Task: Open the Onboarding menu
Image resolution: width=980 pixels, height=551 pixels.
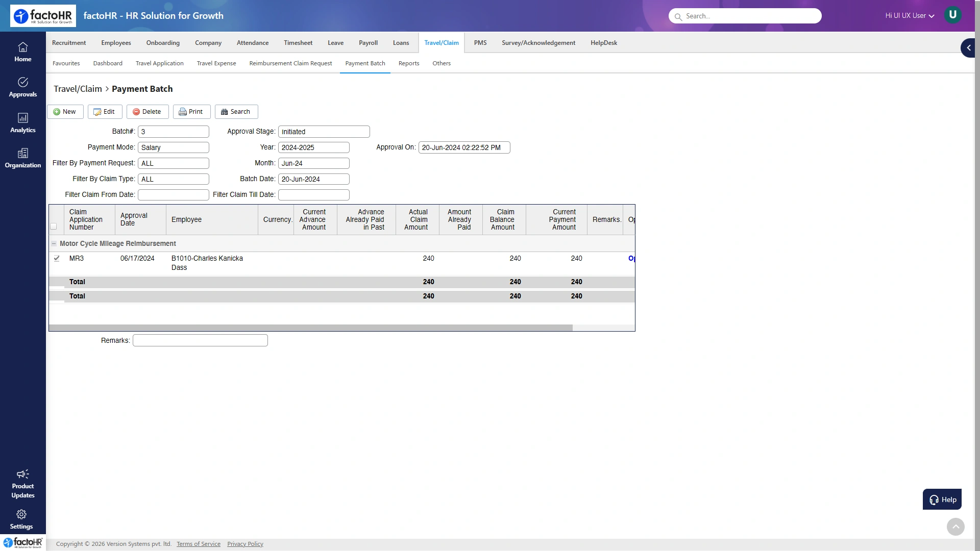Action: click(163, 43)
